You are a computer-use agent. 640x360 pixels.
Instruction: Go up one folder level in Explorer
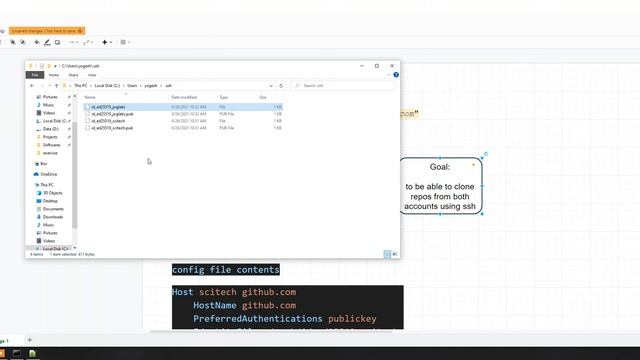click(x=56, y=86)
